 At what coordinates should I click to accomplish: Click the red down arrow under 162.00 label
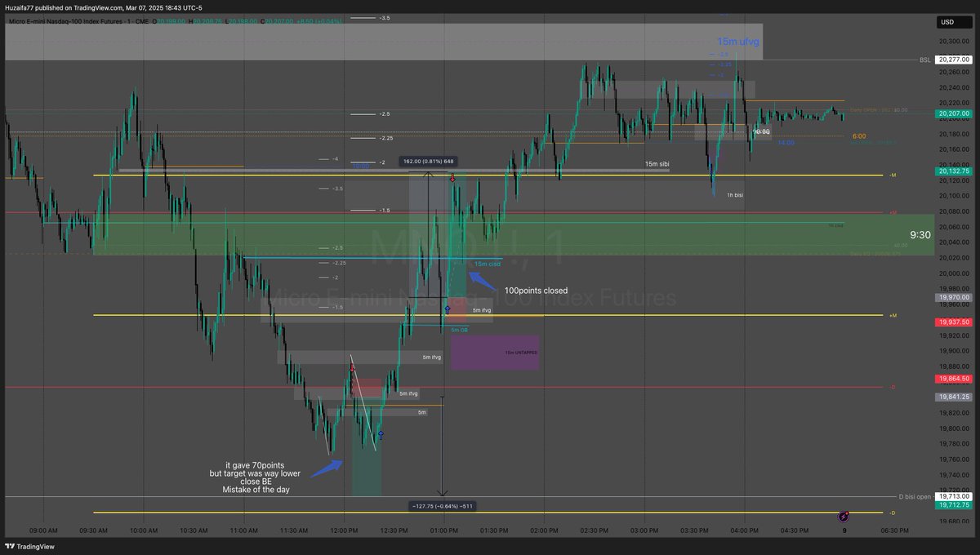[x=452, y=177]
